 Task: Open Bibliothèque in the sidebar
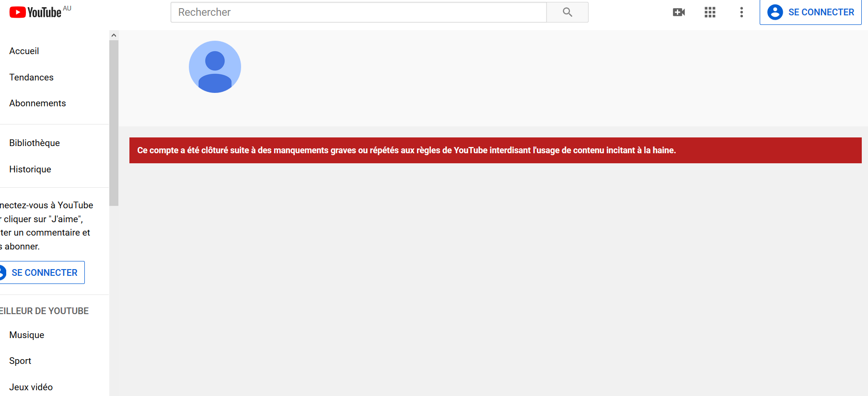click(x=35, y=143)
